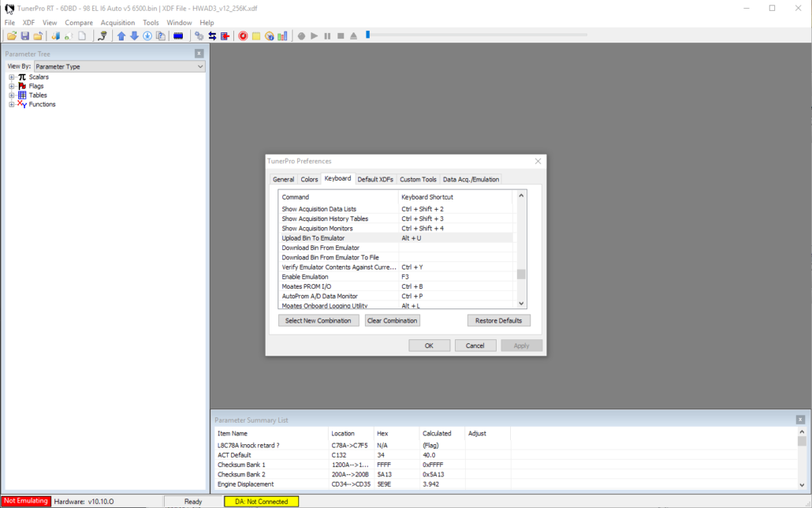Click the open bin file toolbar icon
812x508 pixels.
[11, 35]
